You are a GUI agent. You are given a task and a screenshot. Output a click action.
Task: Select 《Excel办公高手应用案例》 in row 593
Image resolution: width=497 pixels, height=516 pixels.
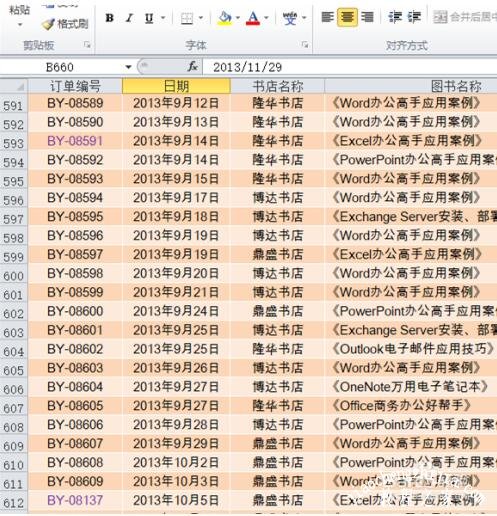tap(411, 141)
